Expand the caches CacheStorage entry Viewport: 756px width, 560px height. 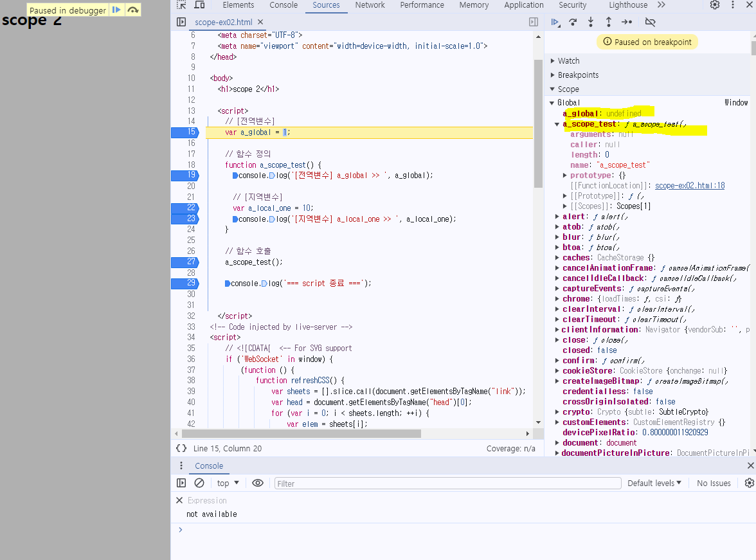point(557,258)
